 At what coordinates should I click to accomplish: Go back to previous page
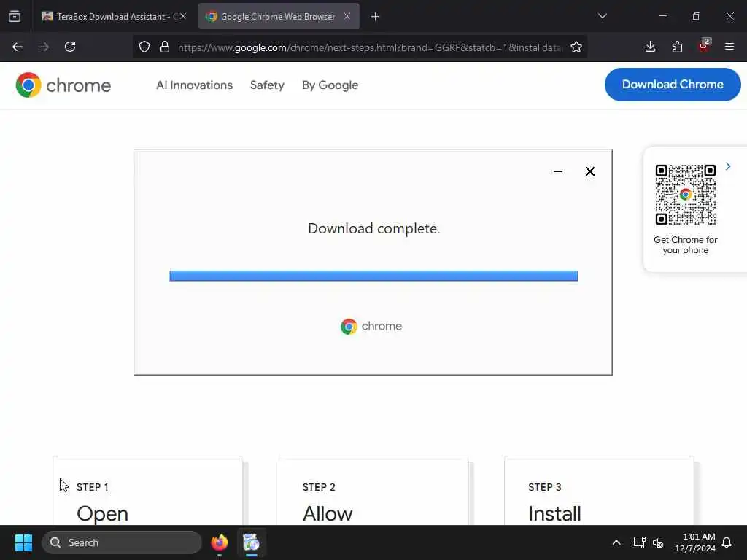click(x=18, y=47)
